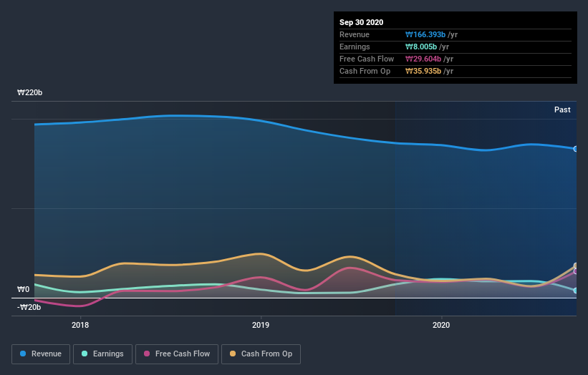
Task: Click the Revenue line endpoint marker
Action: coord(576,149)
